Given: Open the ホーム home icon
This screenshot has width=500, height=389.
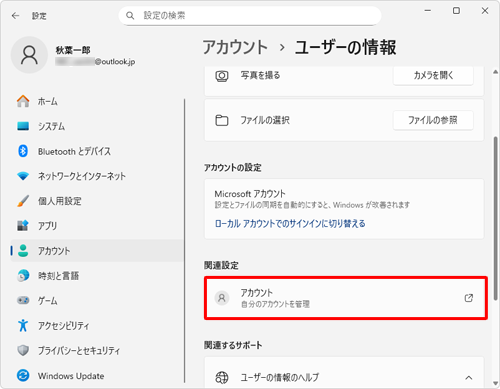Looking at the screenshot, I should pos(23,101).
